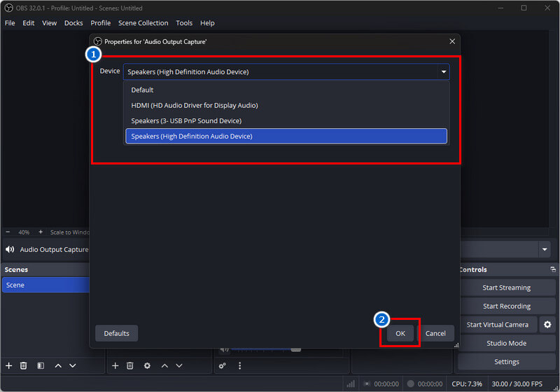
Task: Move source up in Sources dock
Action: click(164, 365)
